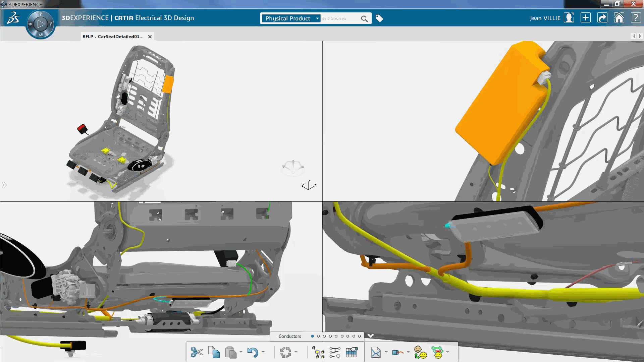Click the search magnifier icon

[364, 19]
